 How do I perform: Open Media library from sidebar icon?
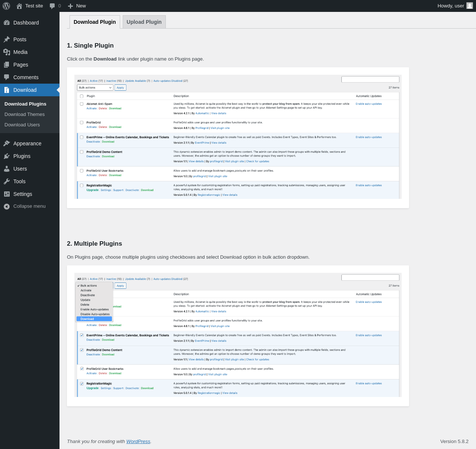point(7,52)
